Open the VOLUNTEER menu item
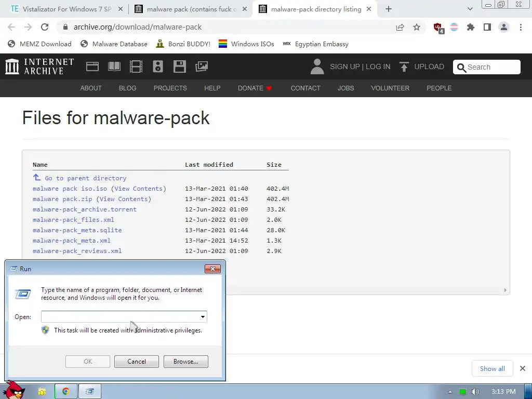This screenshot has height=399, width=532. click(x=390, y=88)
